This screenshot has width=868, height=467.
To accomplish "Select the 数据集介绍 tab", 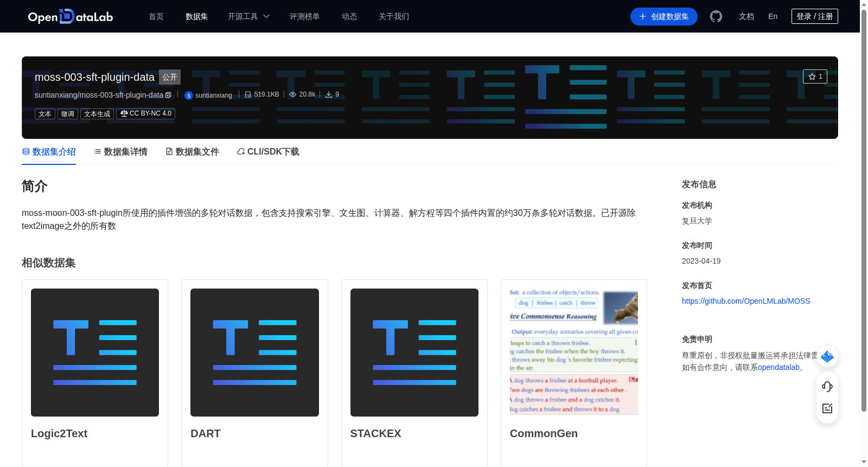I will click(x=49, y=152).
